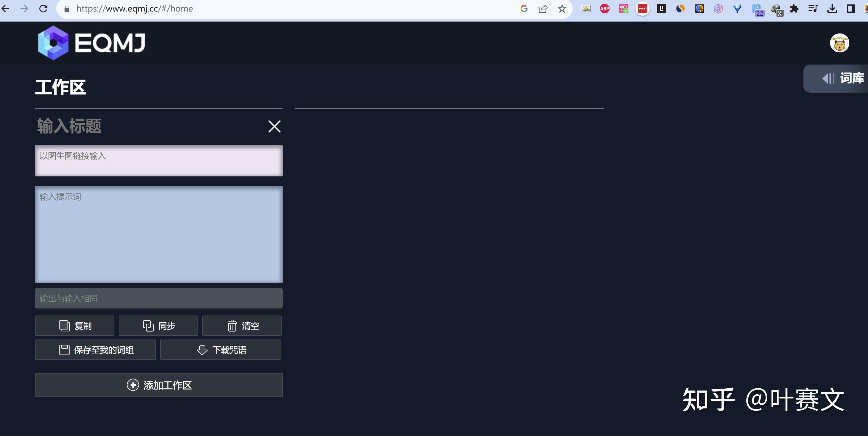The width and height of the screenshot is (868, 436).
Task: Click the share icon in the address bar
Action: pos(543,8)
